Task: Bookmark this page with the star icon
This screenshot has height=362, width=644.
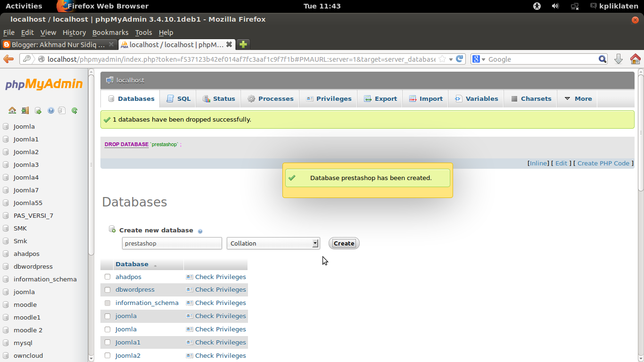Action: (442, 59)
